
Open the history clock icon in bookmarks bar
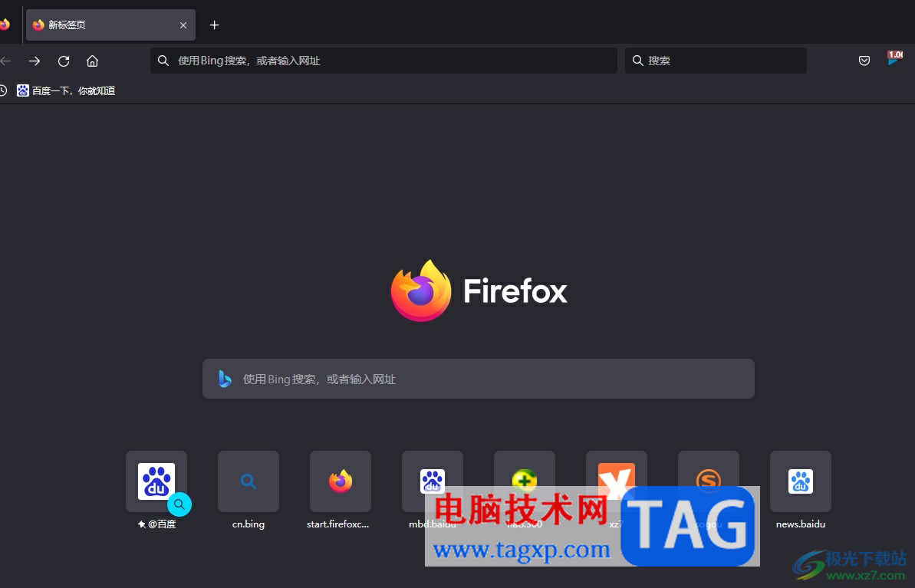coord(3,90)
